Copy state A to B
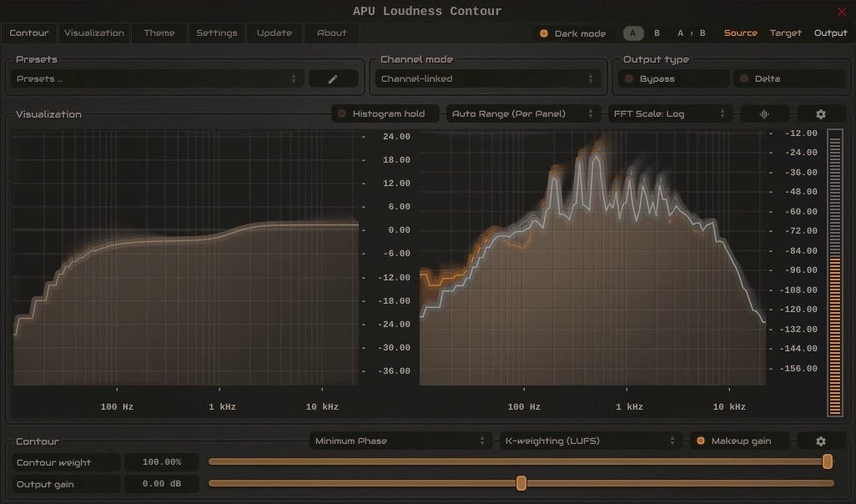The image size is (856, 504). pos(691,33)
